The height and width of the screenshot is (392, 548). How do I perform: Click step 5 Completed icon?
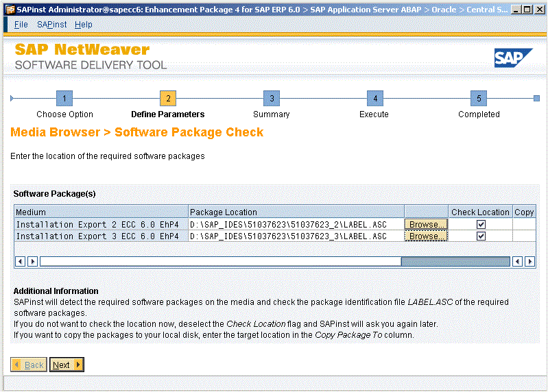pyautogui.click(x=479, y=98)
